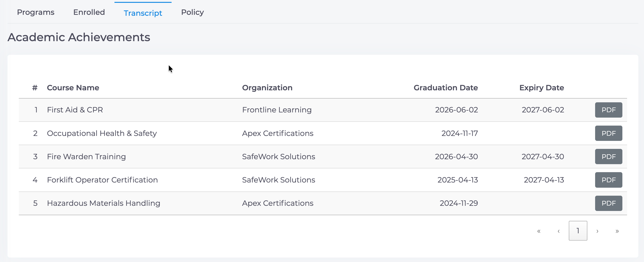The image size is (644, 262).
Task: Go to next page with single-right arrow
Action: [597, 231]
